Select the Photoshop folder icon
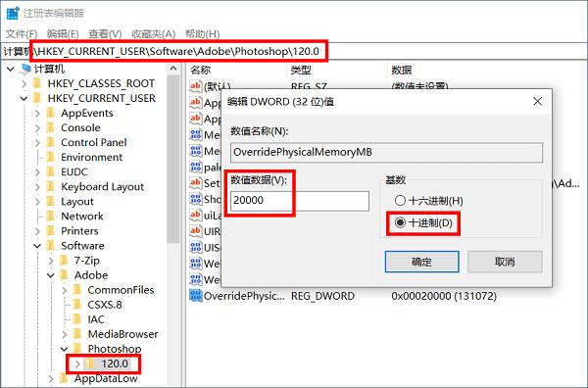588x388 pixels. coord(77,349)
